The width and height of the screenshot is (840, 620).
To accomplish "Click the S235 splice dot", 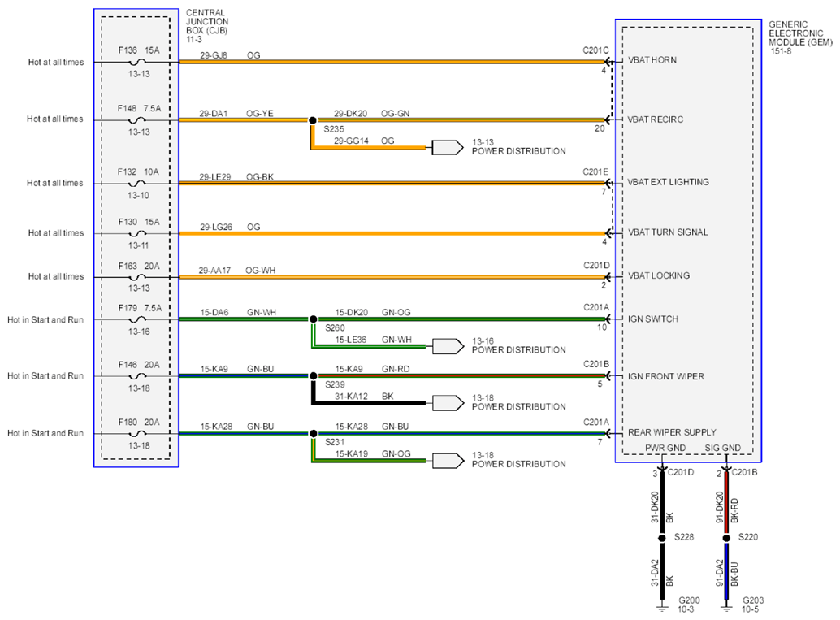I will [312, 120].
